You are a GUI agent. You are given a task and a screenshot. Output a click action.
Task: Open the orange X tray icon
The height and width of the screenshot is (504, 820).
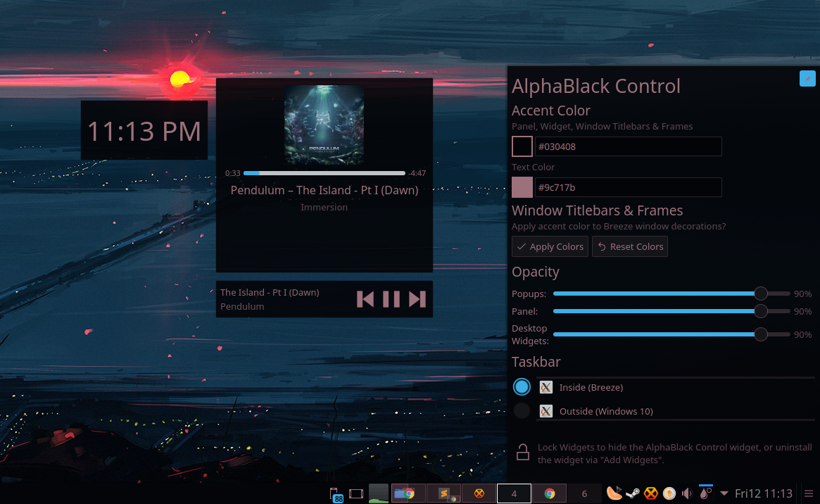650,493
